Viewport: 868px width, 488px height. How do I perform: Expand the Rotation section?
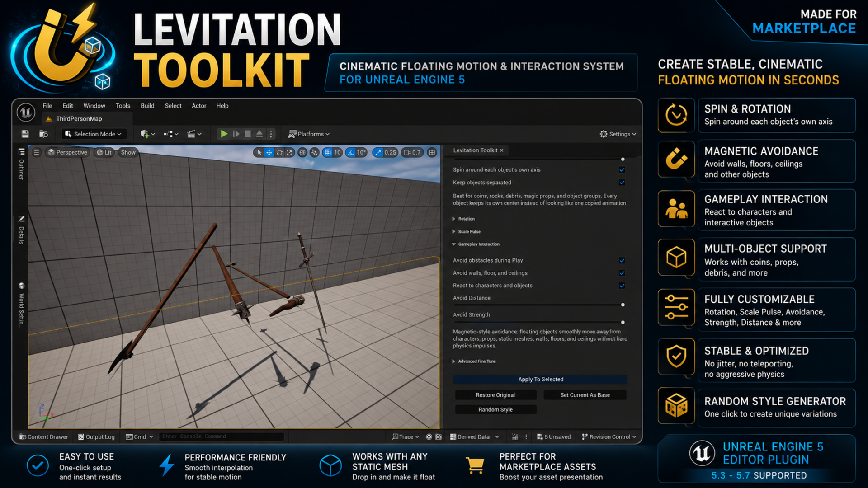(453, 219)
